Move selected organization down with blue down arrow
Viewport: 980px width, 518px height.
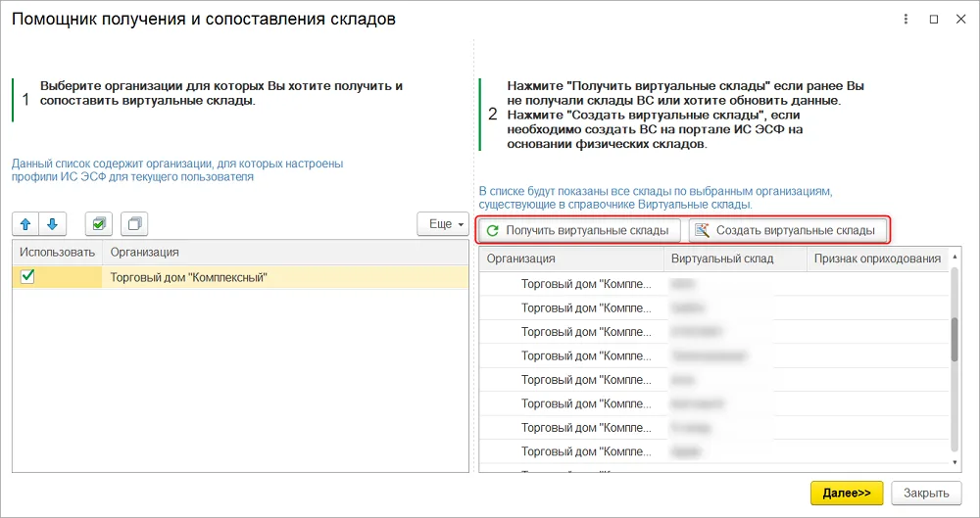coord(53,224)
